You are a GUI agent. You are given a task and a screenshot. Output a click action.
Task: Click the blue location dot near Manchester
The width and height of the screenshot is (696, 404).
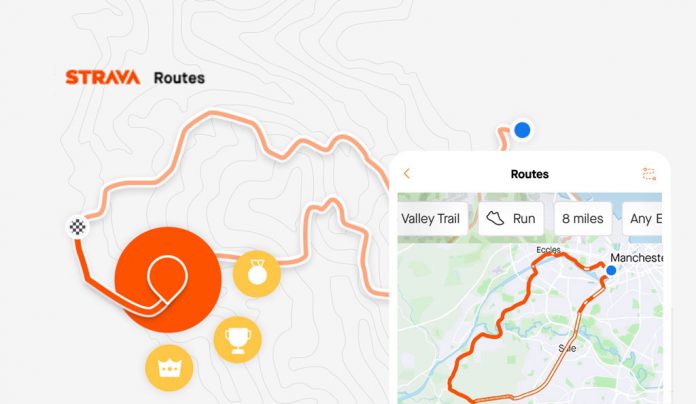coord(611,270)
